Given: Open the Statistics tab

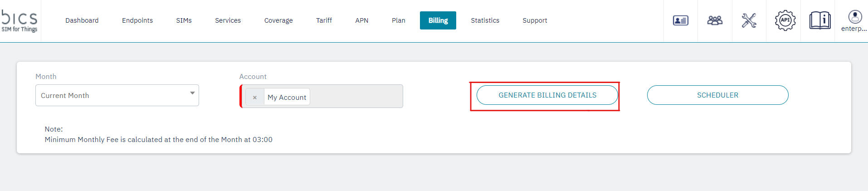Looking at the screenshot, I should tap(485, 20).
